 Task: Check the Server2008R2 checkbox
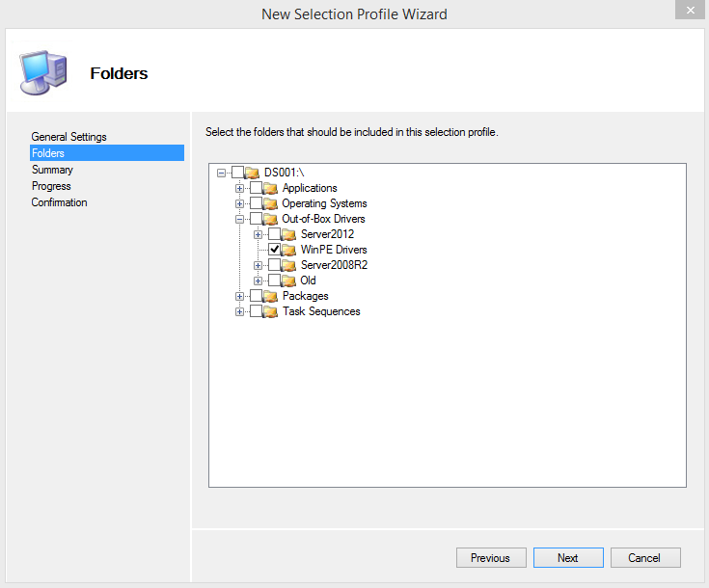pos(275,264)
